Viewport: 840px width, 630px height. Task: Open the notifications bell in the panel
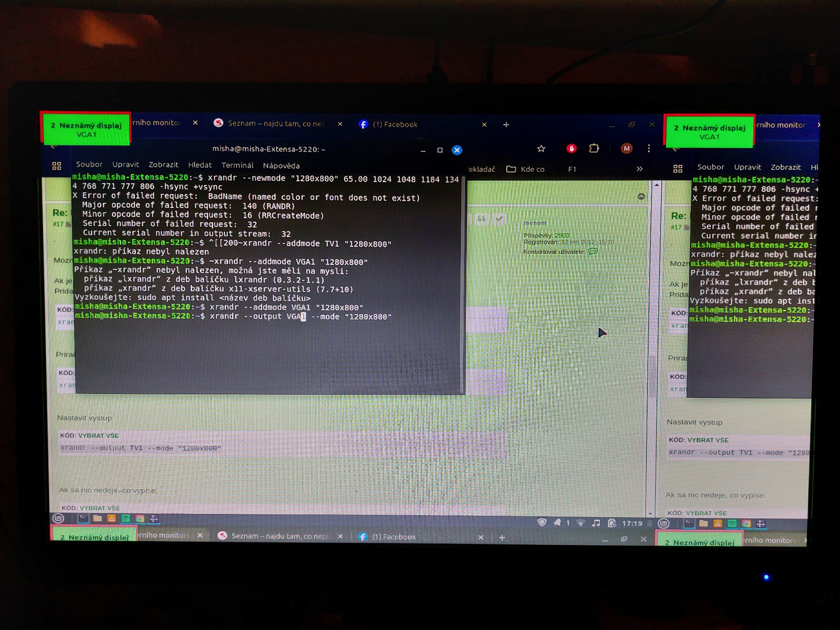tap(557, 523)
